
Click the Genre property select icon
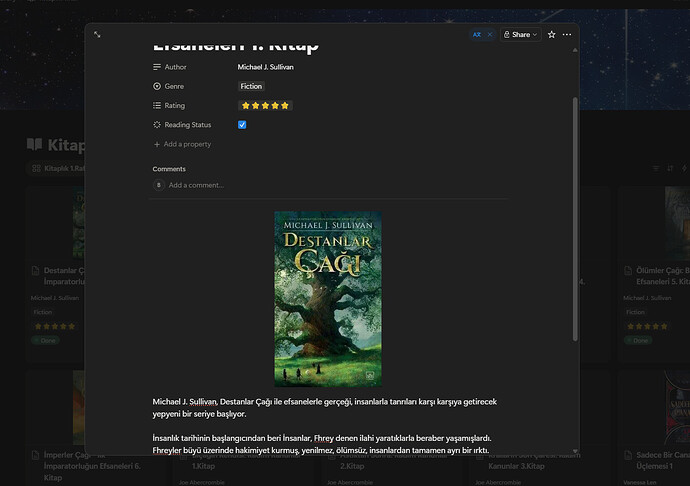157,86
